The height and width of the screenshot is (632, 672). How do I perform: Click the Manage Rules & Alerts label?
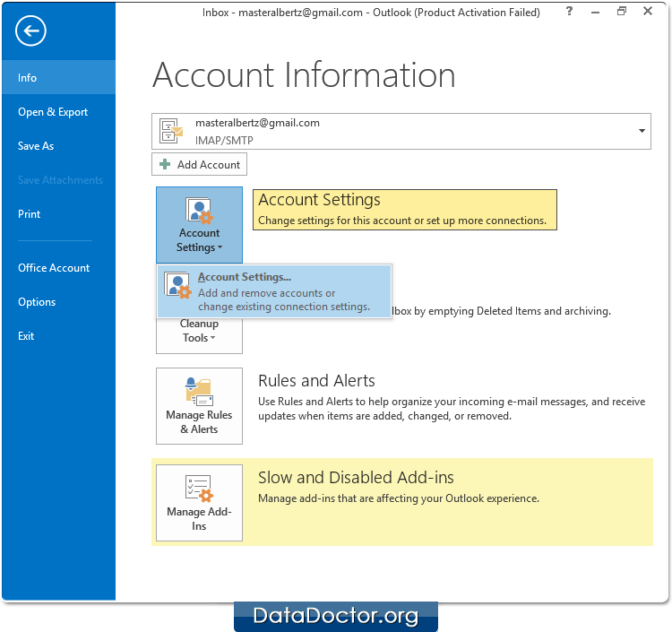(199, 422)
